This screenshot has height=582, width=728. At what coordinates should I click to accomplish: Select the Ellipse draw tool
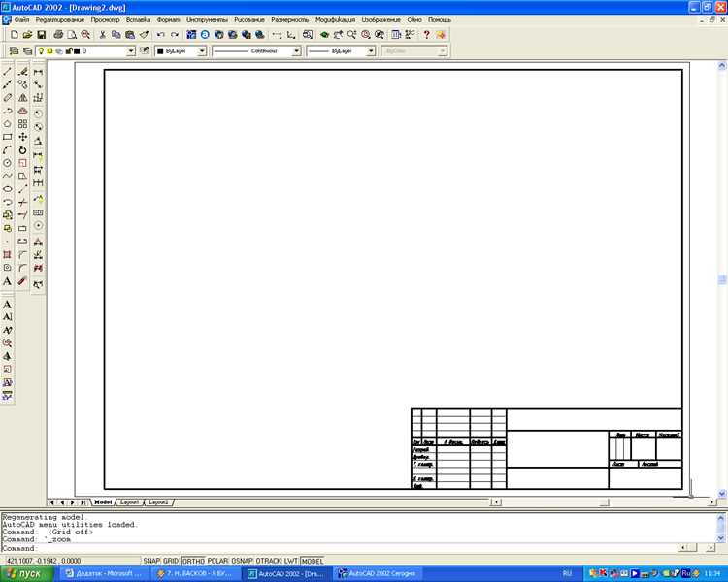coord(8,189)
